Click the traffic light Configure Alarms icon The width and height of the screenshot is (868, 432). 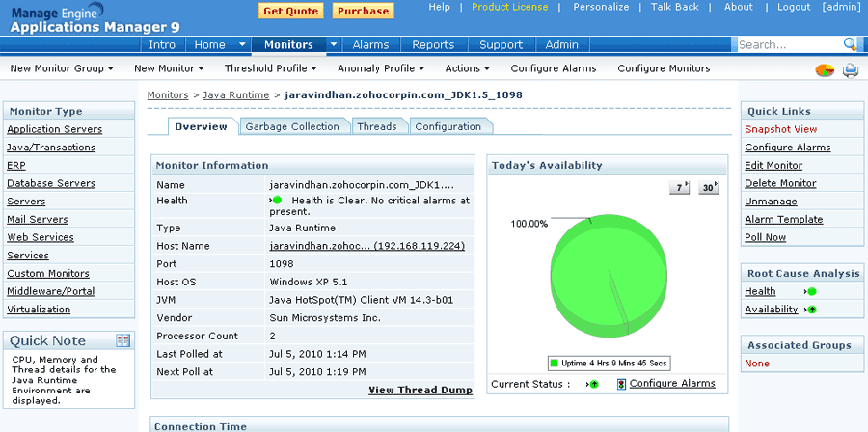tap(621, 384)
